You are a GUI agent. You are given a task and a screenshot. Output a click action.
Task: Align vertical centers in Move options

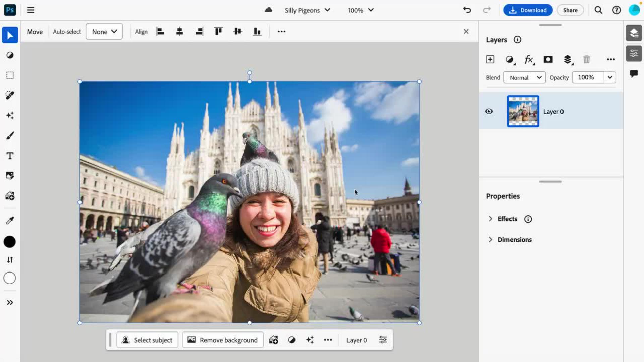pos(238,32)
